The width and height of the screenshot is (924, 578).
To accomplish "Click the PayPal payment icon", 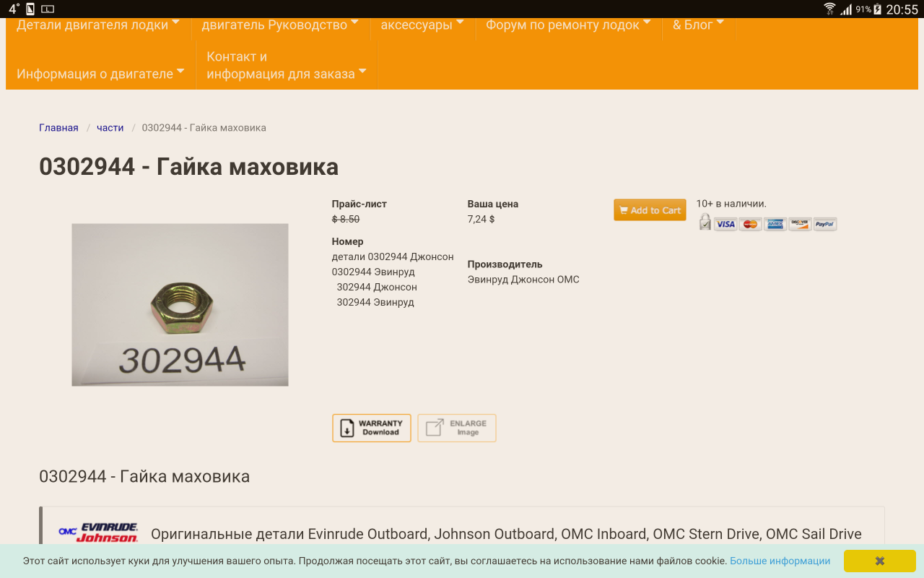I will pos(824,224).
